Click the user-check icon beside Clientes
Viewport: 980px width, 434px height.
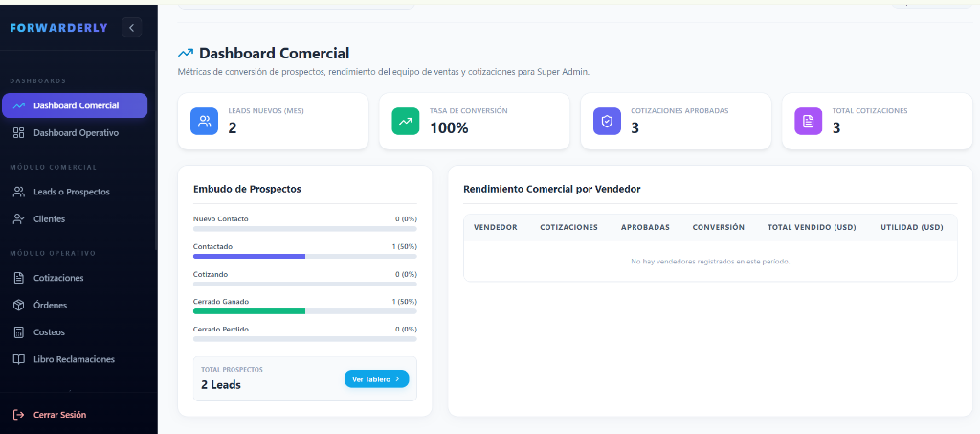(x=19, y=218)
